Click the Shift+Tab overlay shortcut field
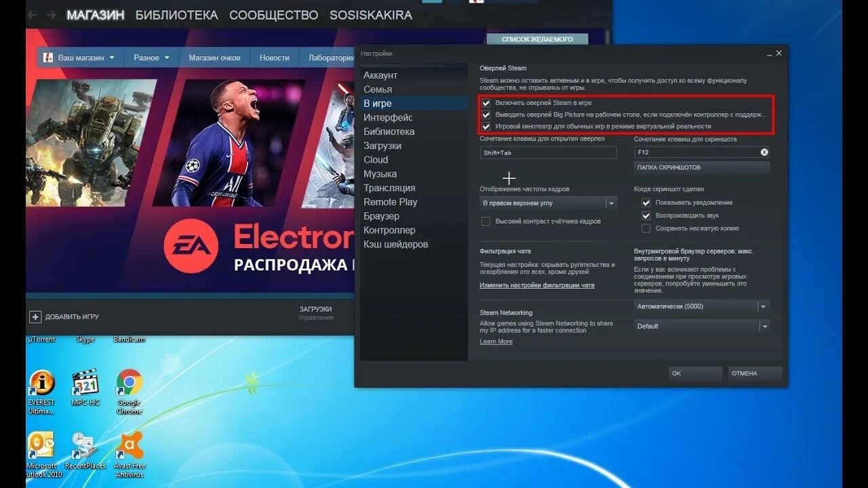This screenshot has height=488, width=868. click(x=548, y=152)
